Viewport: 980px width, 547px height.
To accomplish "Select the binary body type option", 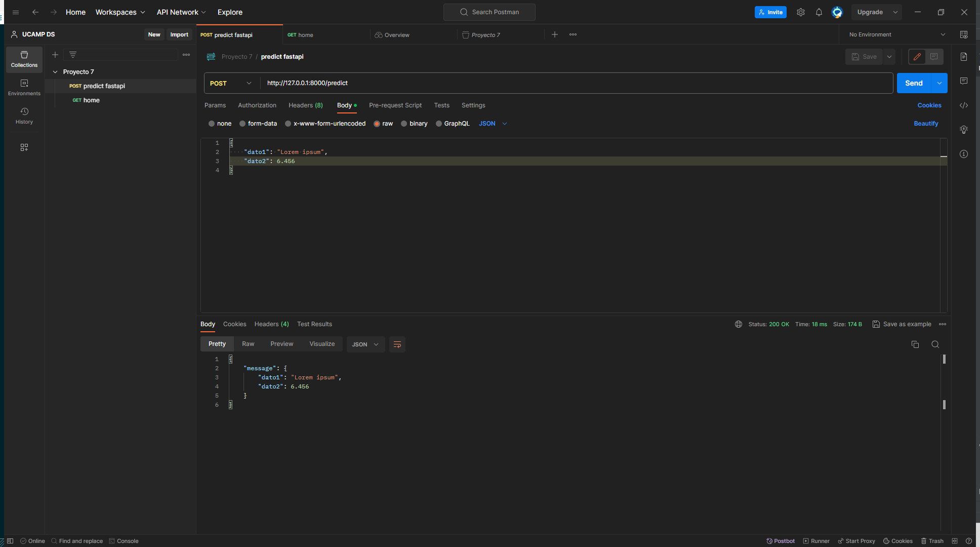I will (404, 124).
